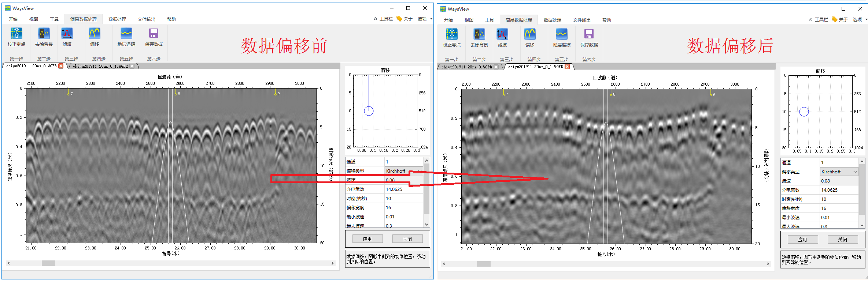Open the 文件输出 tab in right window
This screenshot has width=868, height=282.
click(x=581, y=20)
